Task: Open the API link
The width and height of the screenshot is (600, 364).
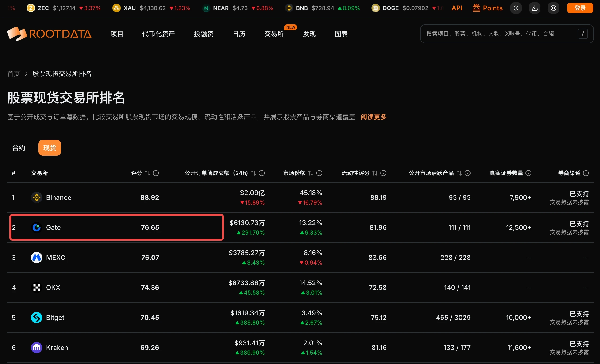Action: pyautogui.click(x=457, y=8)
